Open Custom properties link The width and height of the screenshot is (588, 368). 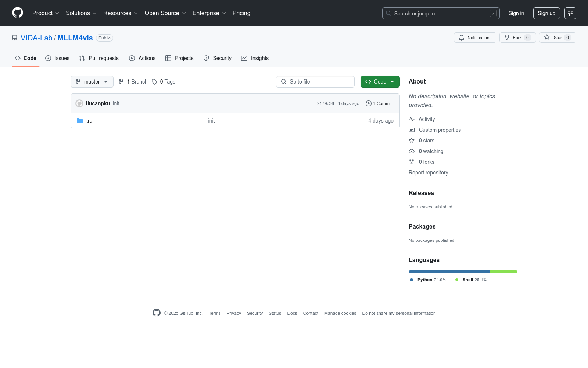tap(435, 130)
